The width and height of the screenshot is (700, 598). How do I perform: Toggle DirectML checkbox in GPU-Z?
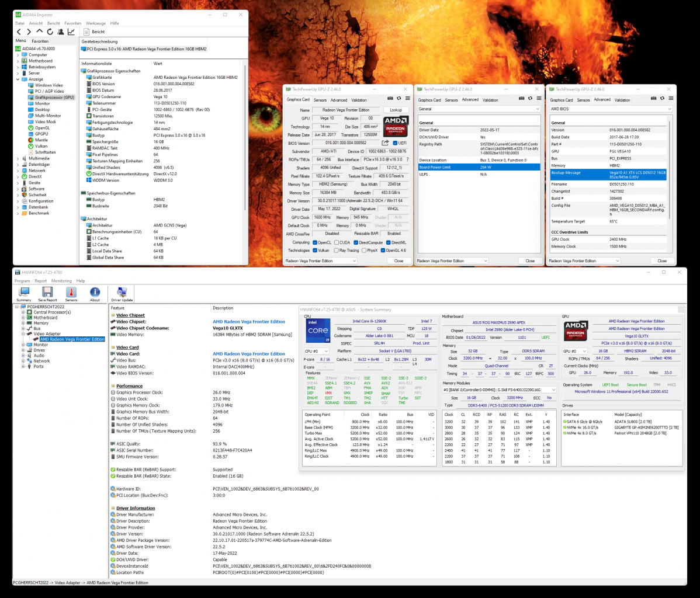tap(389, 243)
